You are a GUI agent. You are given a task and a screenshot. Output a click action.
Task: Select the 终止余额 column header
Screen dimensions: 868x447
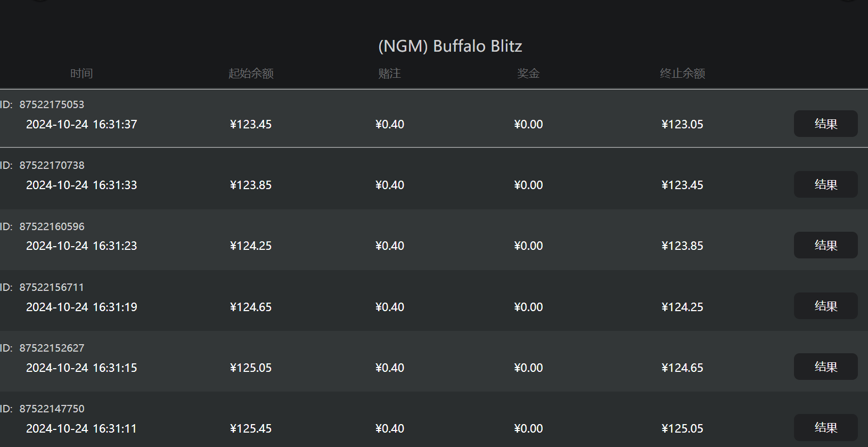click(x=682, y=74)
